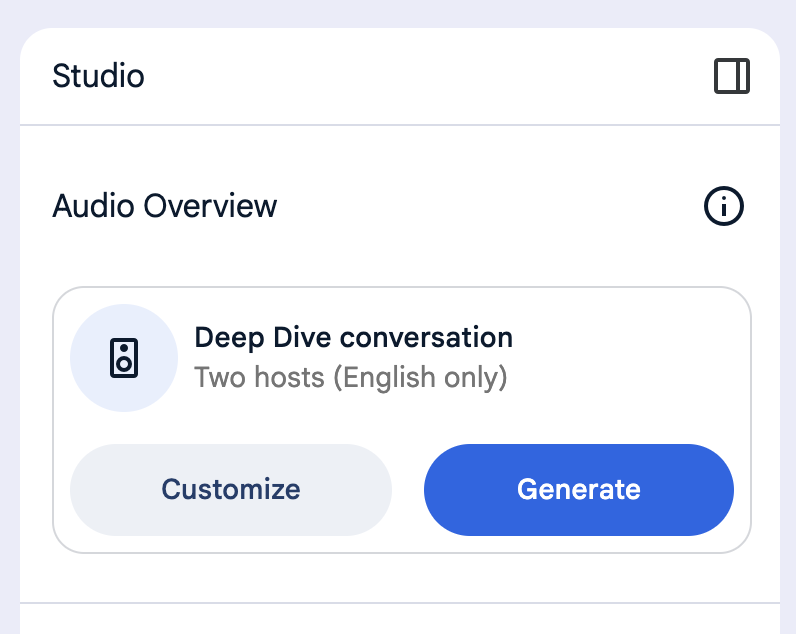This screenshot has height=634, width=796.
Task: Generate the Deep Dive audio conversation
Action: [578, 490]
